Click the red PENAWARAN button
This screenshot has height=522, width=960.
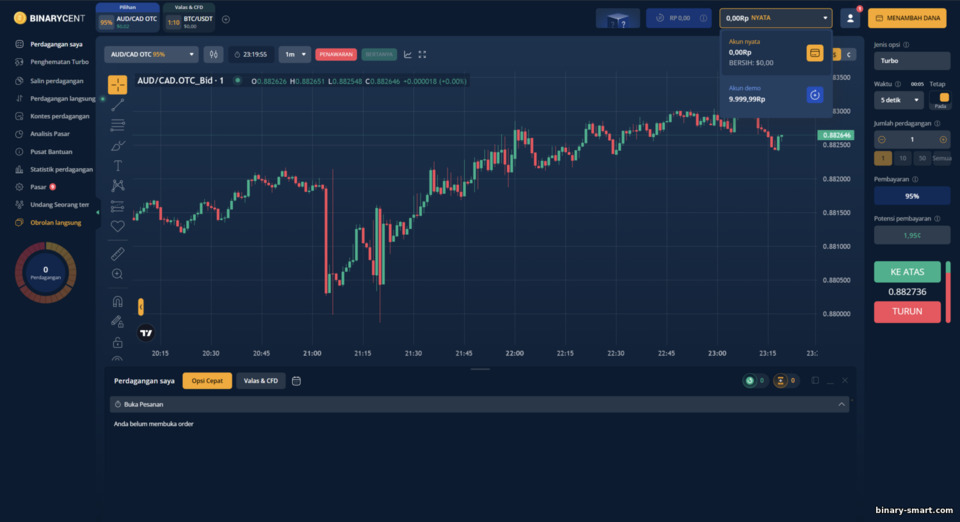point(336,54)
